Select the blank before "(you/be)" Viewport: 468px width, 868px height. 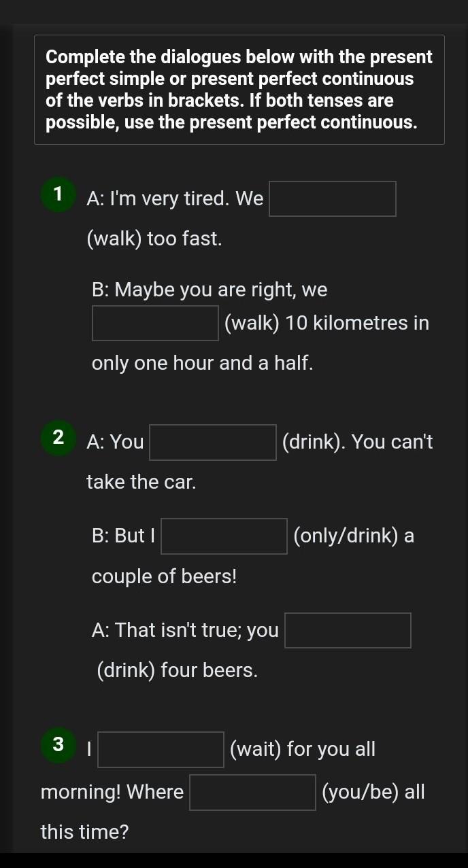coord(252,793)
